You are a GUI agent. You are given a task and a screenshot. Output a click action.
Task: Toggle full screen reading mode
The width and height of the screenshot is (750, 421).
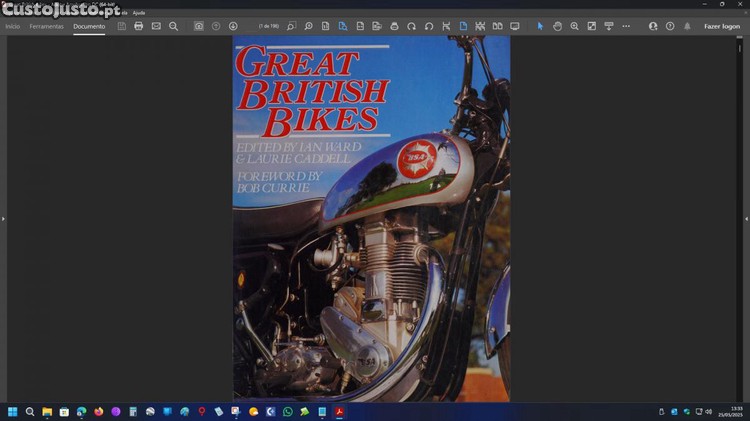tap(515, 26)
